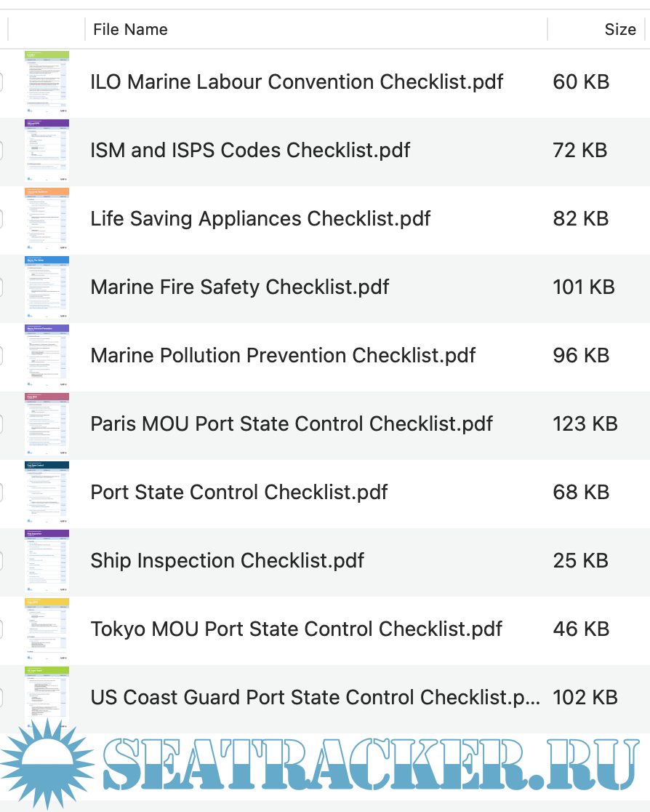Click the 123 KB size of Paris MOU file
650x812 pixels.
click(x=585, y=424)
